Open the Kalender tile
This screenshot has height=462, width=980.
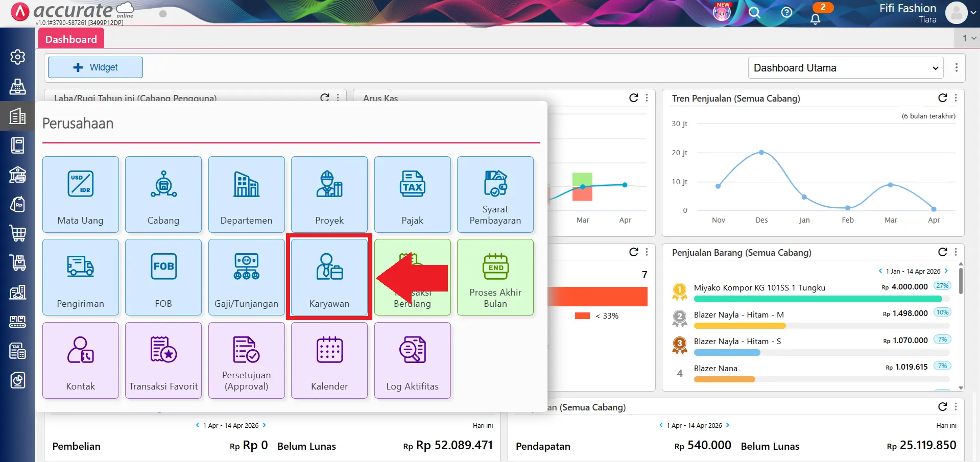pyautogui.click(x=329, y=360)
